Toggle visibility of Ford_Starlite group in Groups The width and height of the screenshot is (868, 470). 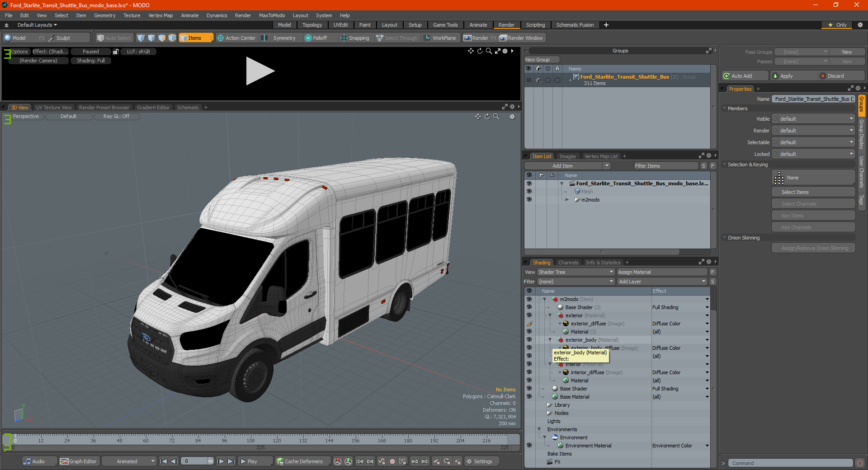click(x=528, y=80)
